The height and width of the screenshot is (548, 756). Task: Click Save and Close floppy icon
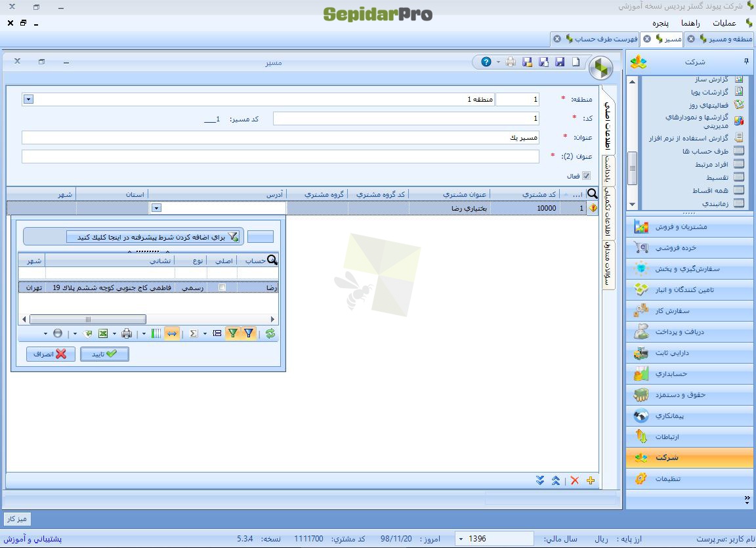coord(527,62)
